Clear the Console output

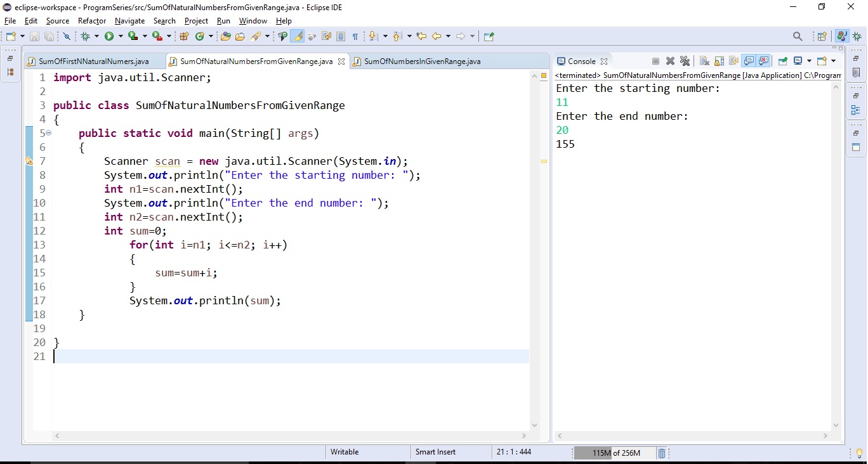tap(703, 61)
